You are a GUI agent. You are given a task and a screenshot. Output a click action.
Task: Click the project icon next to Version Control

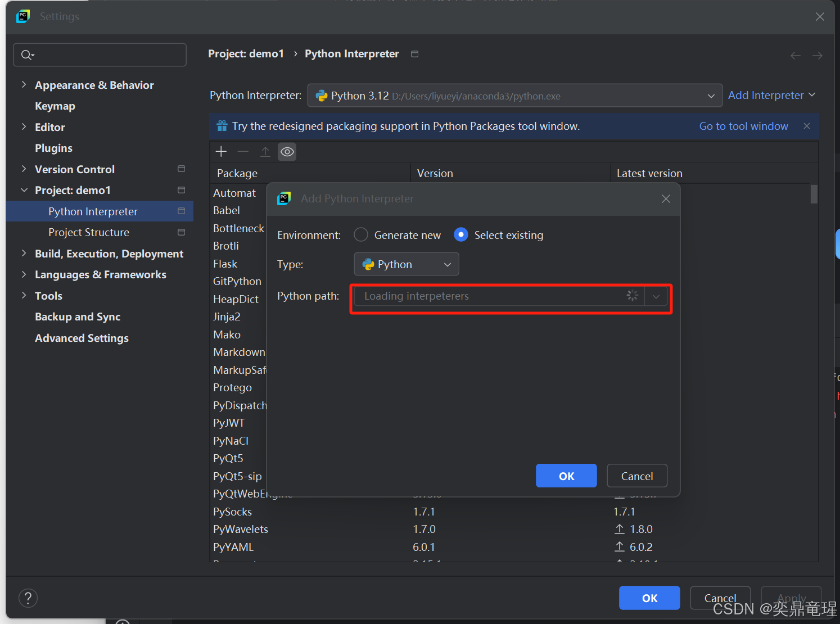pyautogui.click(x=181, y=169)
